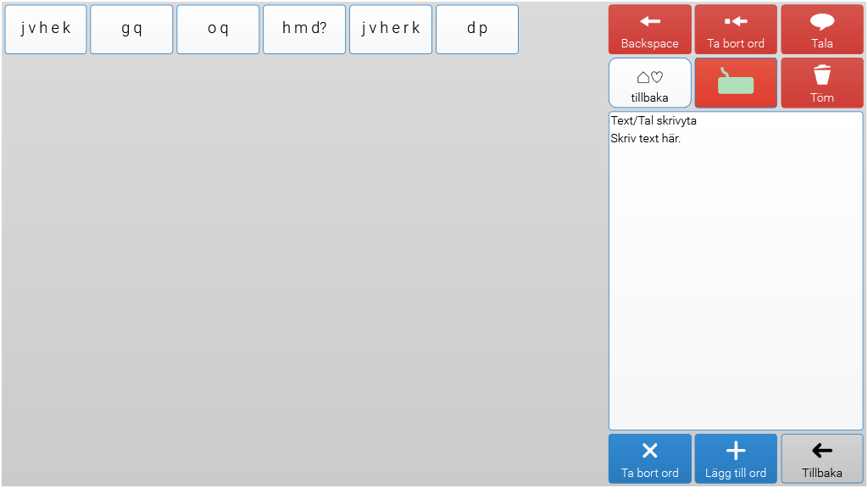Click the house and heart tillbaka icon
This screenshot has height=488, width=868.
[649, 78]
